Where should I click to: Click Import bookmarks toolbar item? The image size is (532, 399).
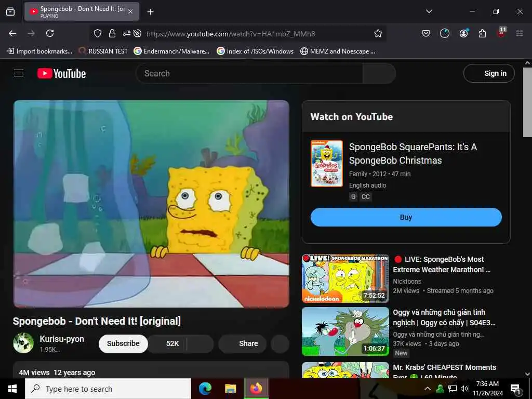coord(39,51)
